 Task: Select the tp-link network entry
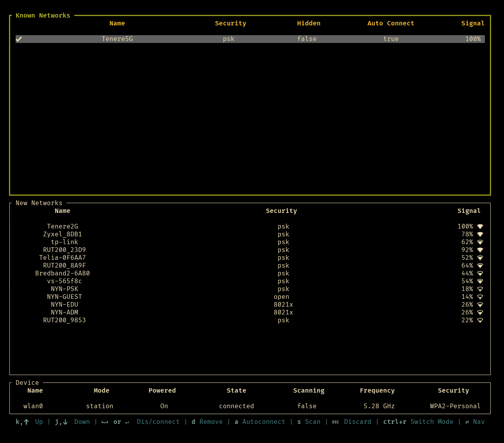(x=65, y=242)
